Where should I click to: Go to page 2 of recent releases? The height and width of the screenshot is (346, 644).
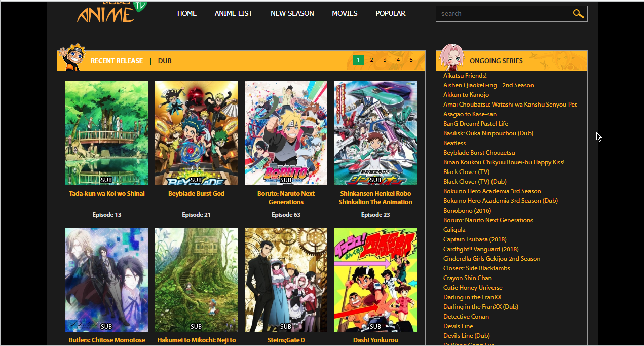pyautogui.click(x=371, y=60)
